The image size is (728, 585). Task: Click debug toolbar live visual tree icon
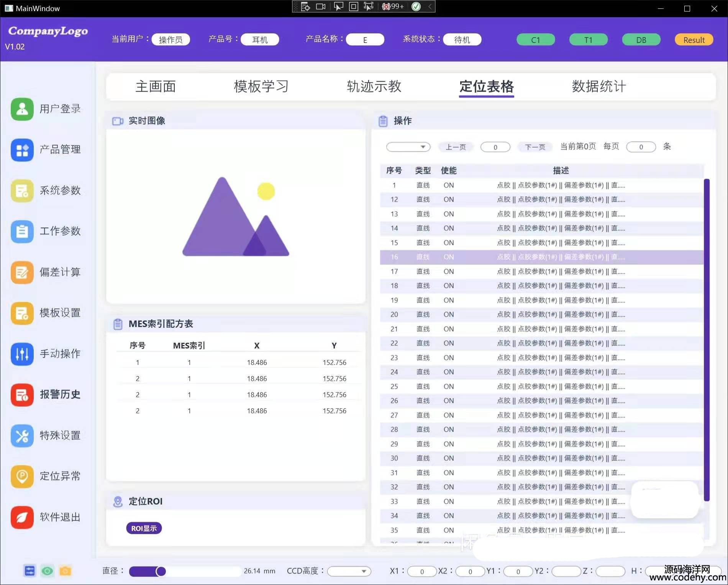pos(305,7)
